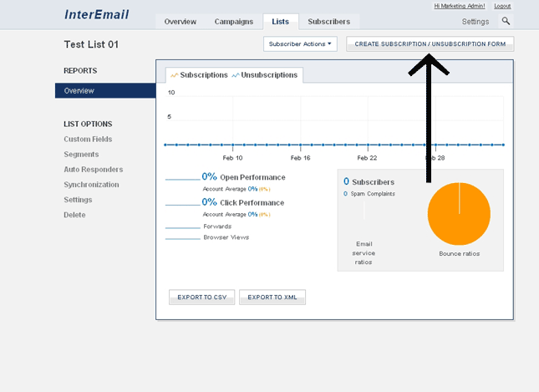Screen dimensions: 539x392
Task: Click Create Subscription / Unsubscription Form button
Action: tap(430, 43)
